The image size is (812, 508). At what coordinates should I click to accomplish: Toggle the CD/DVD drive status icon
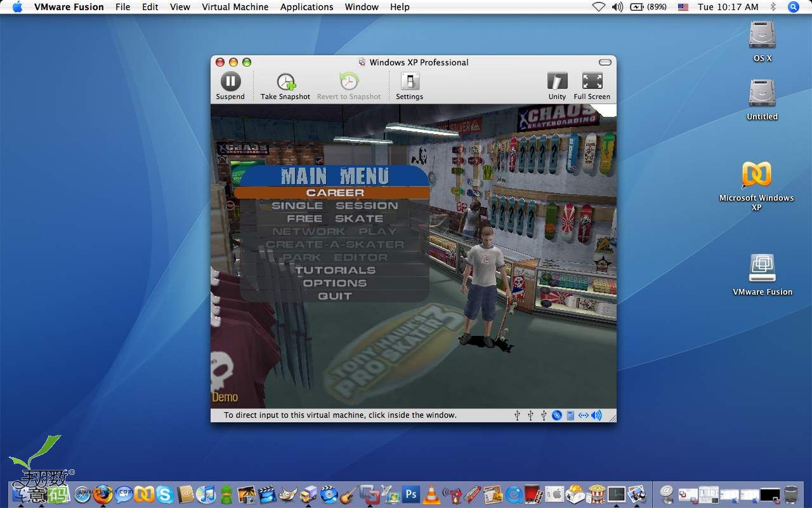(557, 415)
